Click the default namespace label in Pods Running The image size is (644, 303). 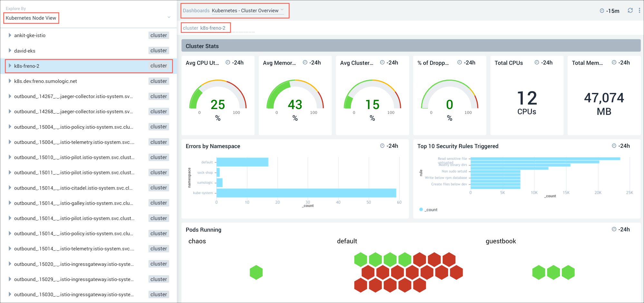click(x=347, y=241)
